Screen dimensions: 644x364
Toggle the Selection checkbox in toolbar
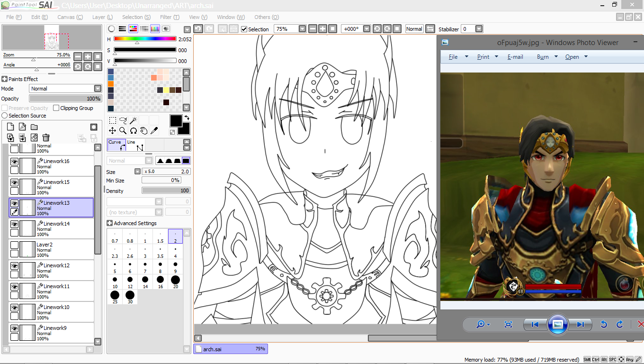pos(244,29)
